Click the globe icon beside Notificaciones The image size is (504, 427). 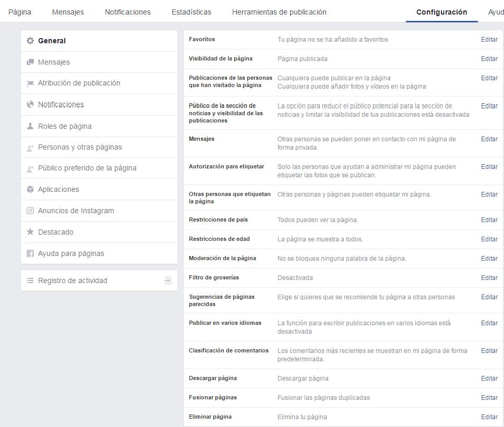[30, 105]
